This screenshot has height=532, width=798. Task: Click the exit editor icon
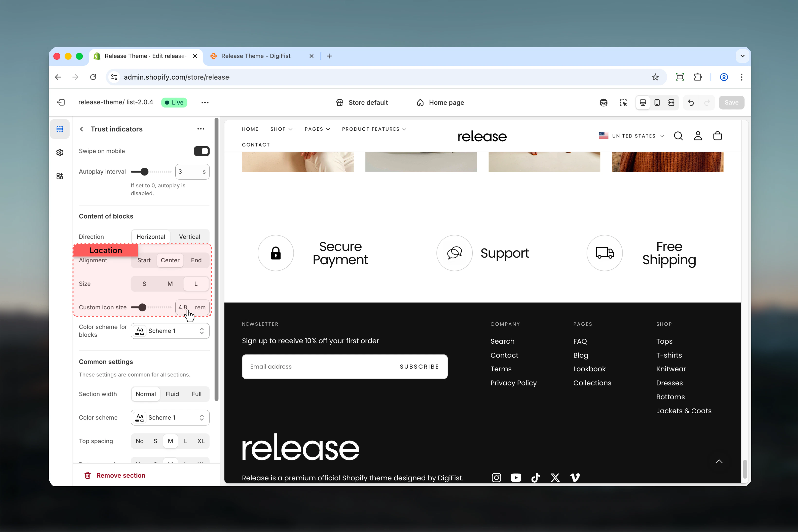61,102
